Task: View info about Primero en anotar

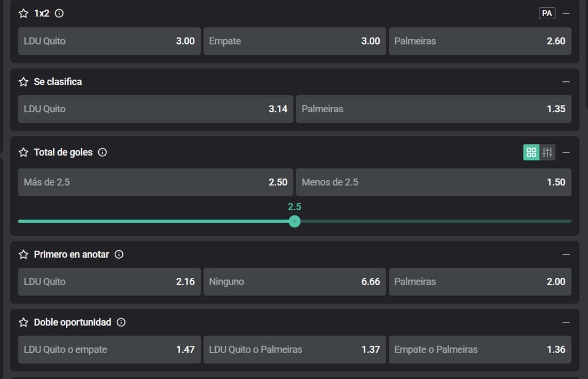Action: click(x=119, y=254)
